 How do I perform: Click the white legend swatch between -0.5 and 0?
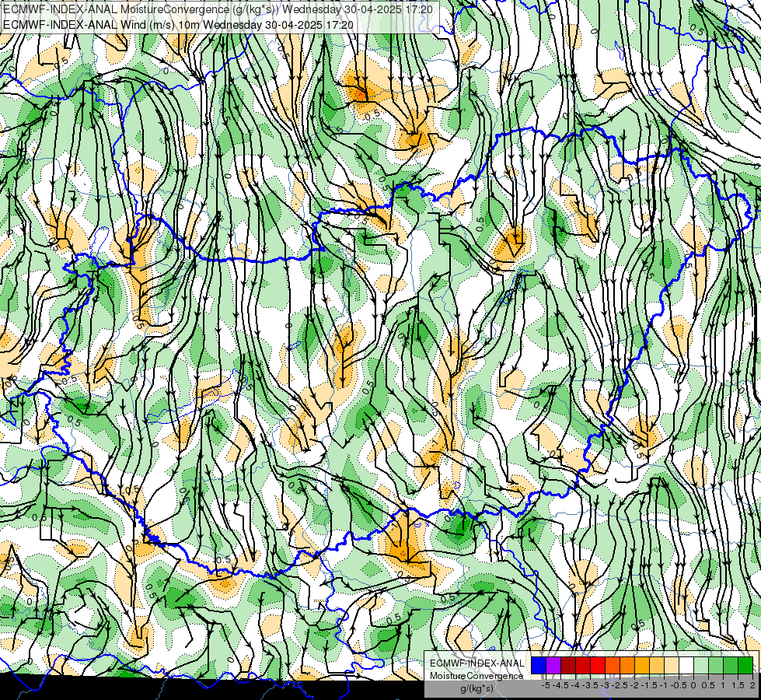pyautogui.click(x=686, y=665)
